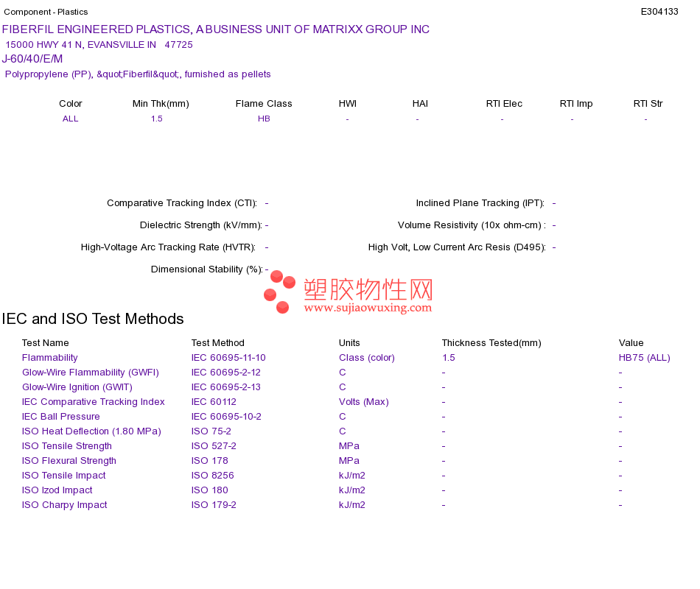Open the www.sujiaowuxing.com watermark link
This screenshot has width=700, height=589.
[x=368, y=308]
